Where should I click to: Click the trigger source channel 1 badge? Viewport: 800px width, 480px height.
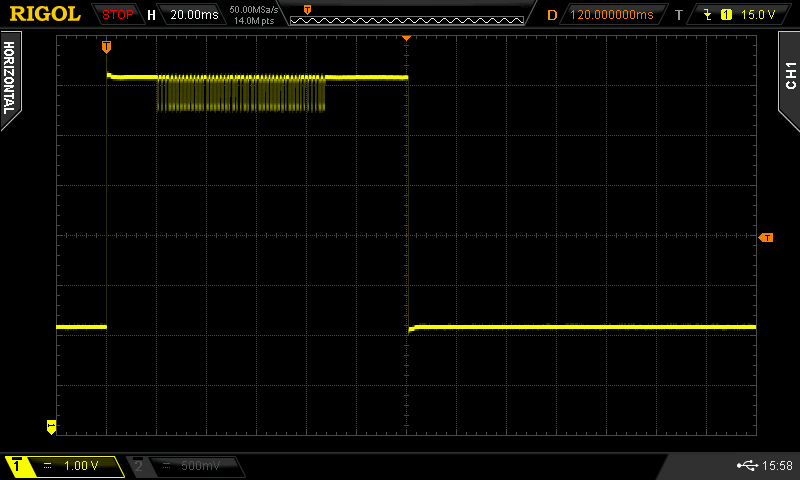click(726, 15)
